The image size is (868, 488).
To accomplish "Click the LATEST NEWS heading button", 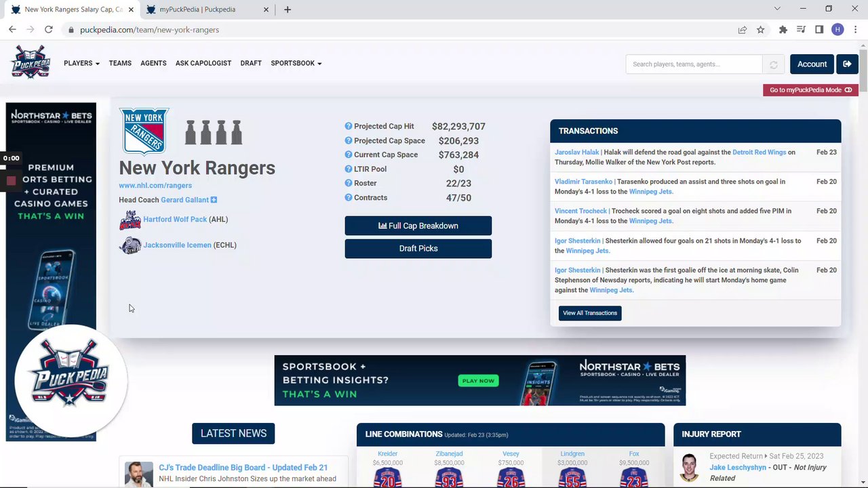I will (x=233, y=433).
